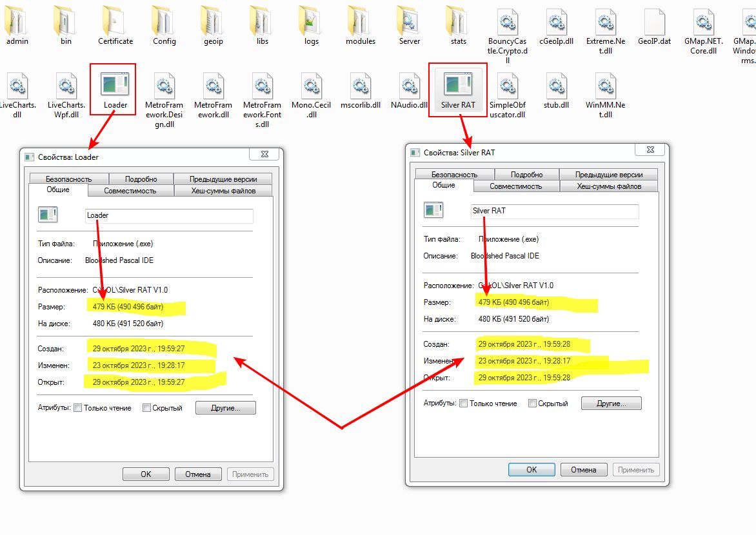Open 'Совместимость' tab in Loader properties

(130, 191)
